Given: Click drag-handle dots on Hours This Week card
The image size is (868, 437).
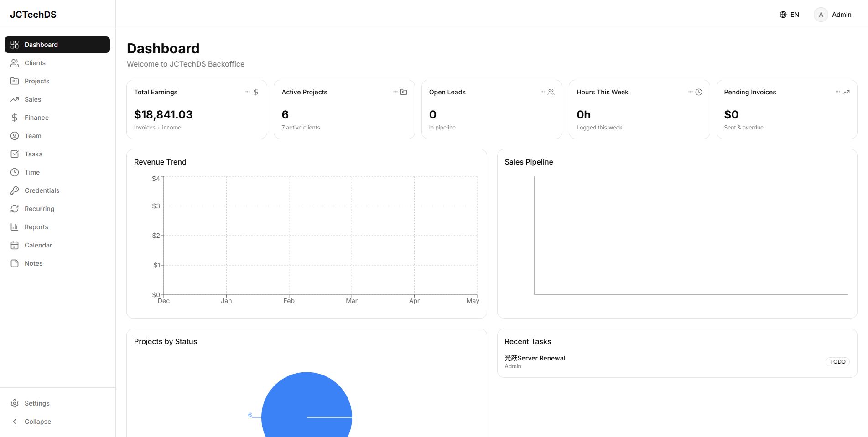Looking at the screenshot, I should point(691,92).
